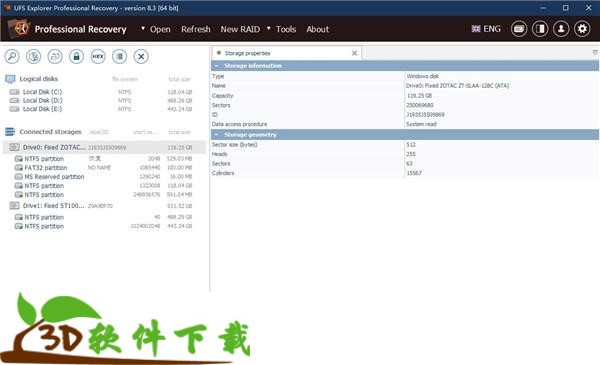Image resolution: width=600 pixels, height=365 pixels.
Task: Open the Open menu dropdown arrow
Action: click(x=143, y=28)
